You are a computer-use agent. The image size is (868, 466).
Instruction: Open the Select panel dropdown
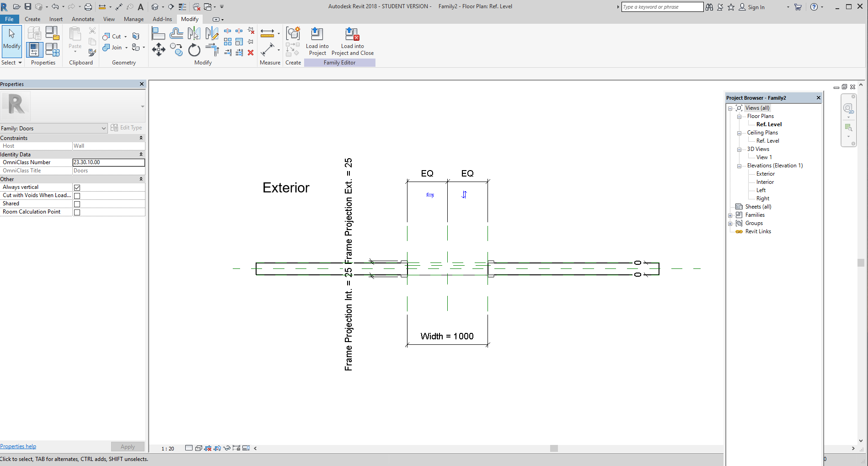click(12, 63)
